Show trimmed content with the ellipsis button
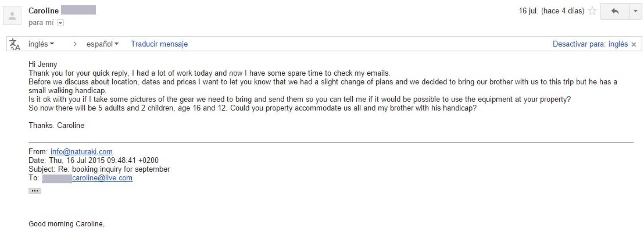Screen dimensions: 644x231 pos(35,191)
